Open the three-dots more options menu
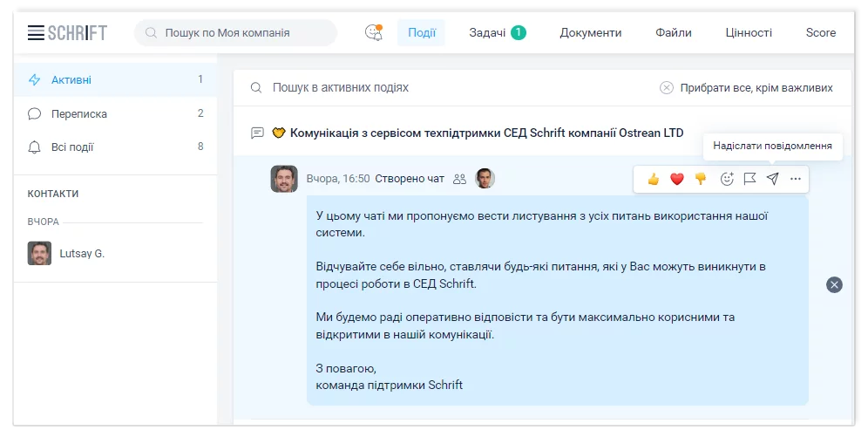 coord(796,179)
